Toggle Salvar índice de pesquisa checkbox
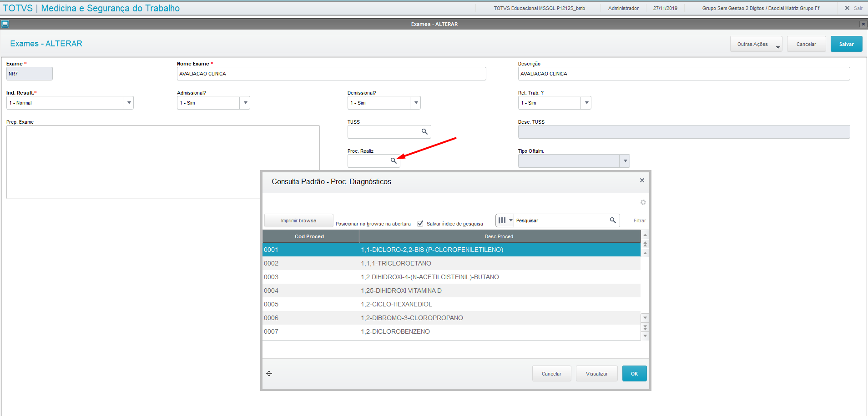Viewport: 868px width, 416px height. click(420, 223)
